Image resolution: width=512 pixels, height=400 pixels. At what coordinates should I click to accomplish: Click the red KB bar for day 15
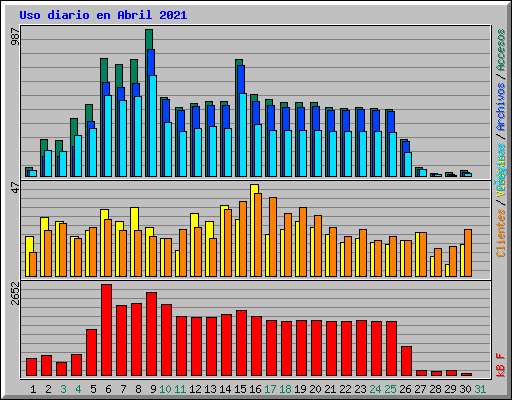pos(242,343)
